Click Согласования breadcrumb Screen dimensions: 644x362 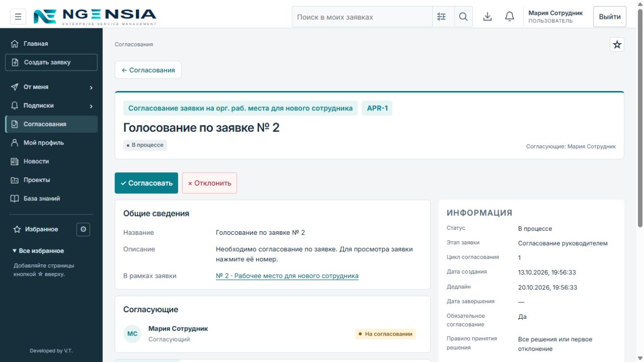coord(134,44)
